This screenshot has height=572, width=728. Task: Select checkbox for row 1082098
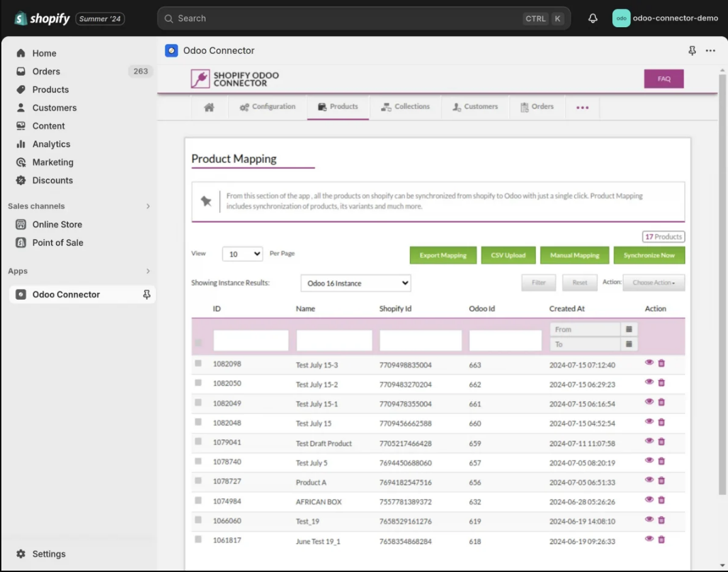pyautogui.click(x=198, y=363)
